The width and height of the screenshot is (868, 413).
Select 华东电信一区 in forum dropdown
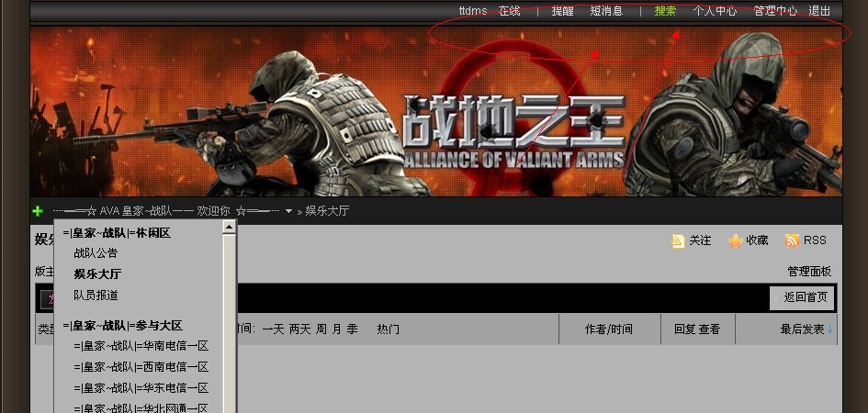141,388
